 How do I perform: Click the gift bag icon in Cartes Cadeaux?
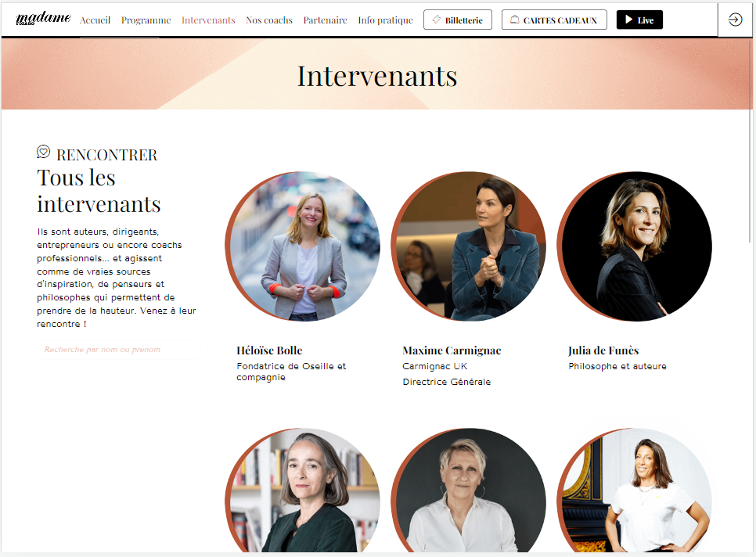515,20
